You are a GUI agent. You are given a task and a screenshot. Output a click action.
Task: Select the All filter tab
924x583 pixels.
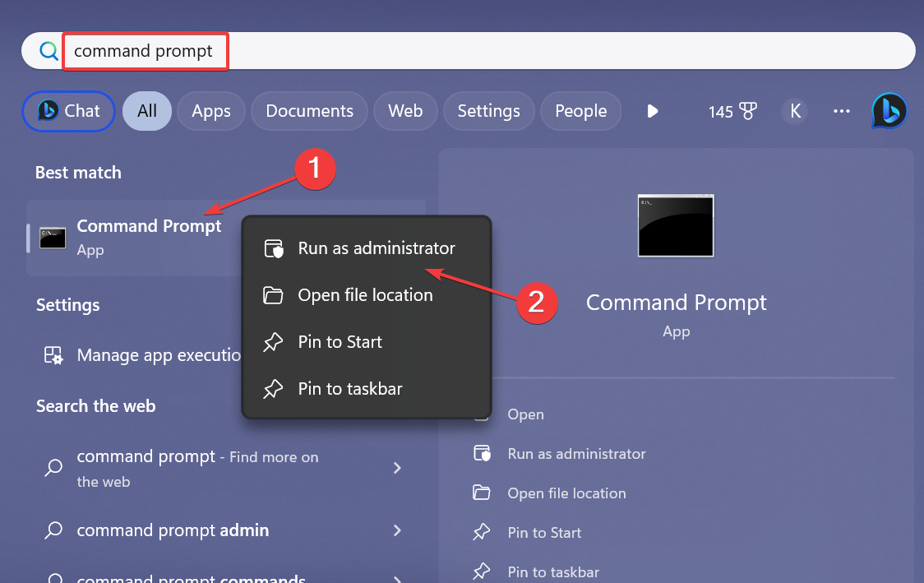point(146,111)
